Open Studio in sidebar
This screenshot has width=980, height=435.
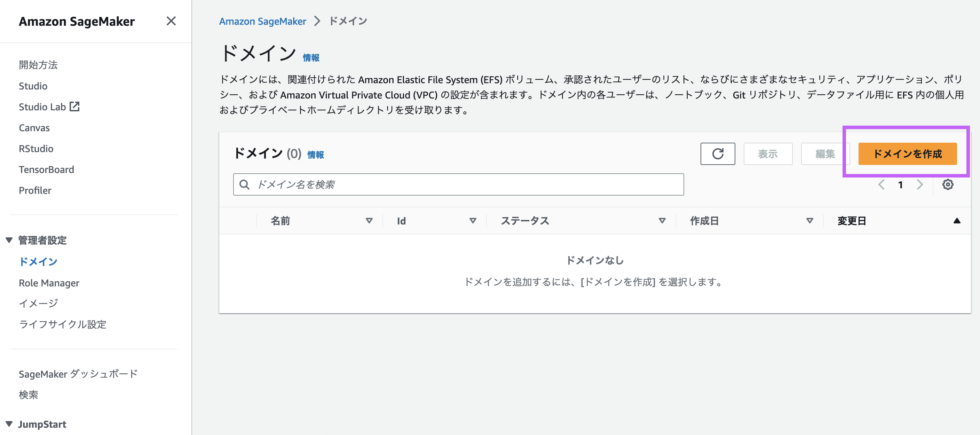33,86
